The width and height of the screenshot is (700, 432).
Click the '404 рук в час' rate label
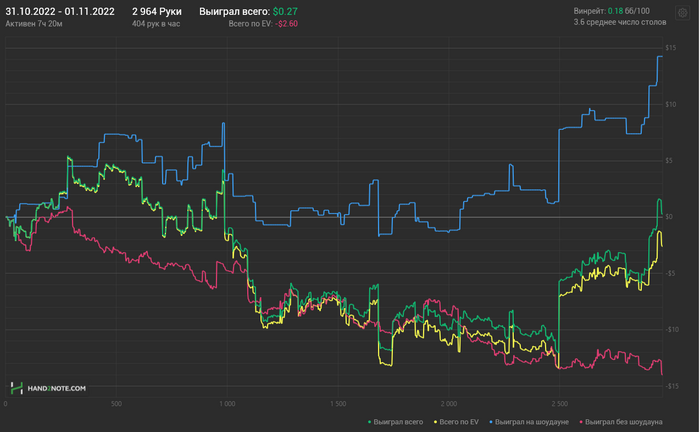click(x=156, y=24)
